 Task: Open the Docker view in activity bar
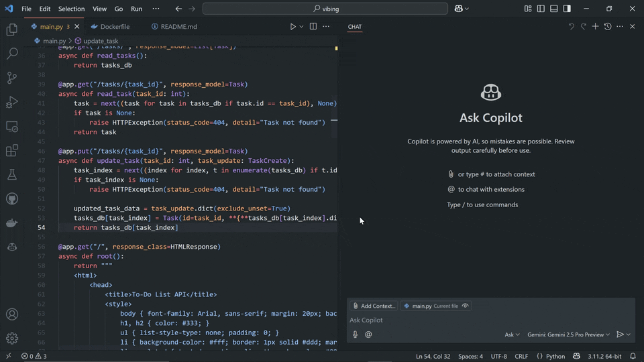click(11, 223)
